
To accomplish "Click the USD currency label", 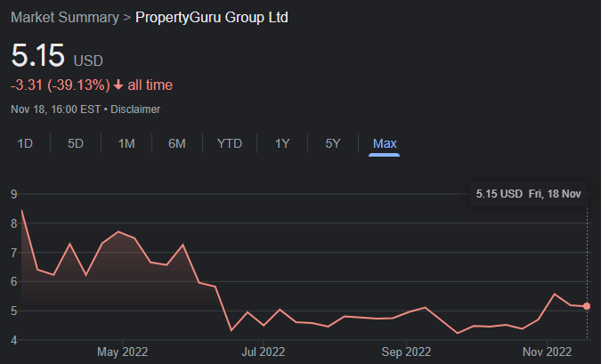I will (88, 61).
